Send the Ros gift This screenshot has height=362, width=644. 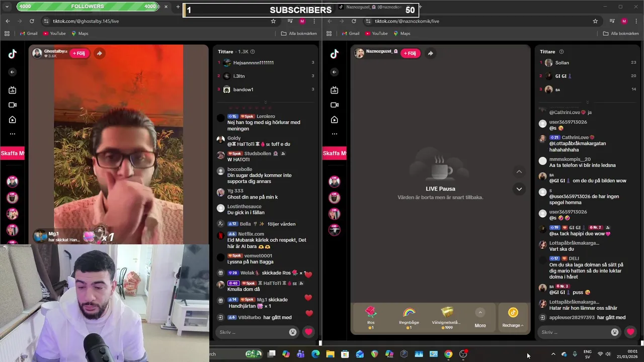tap(371, 318)
